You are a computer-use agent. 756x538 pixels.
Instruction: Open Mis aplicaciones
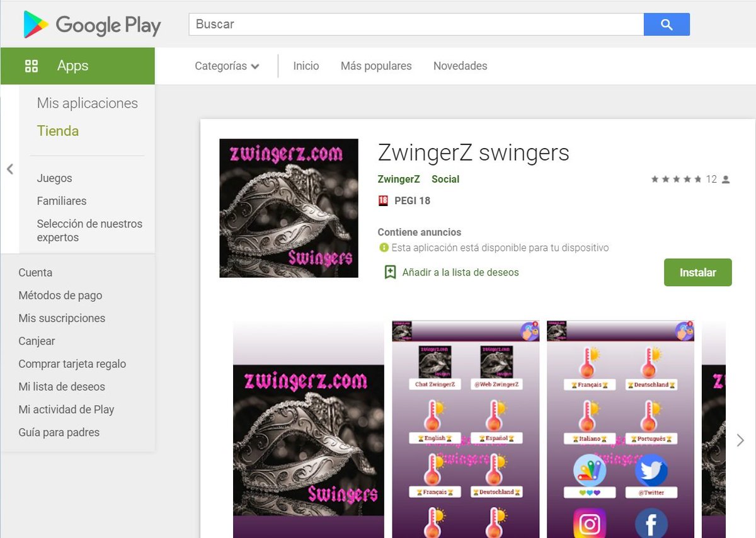coord(88,103)
